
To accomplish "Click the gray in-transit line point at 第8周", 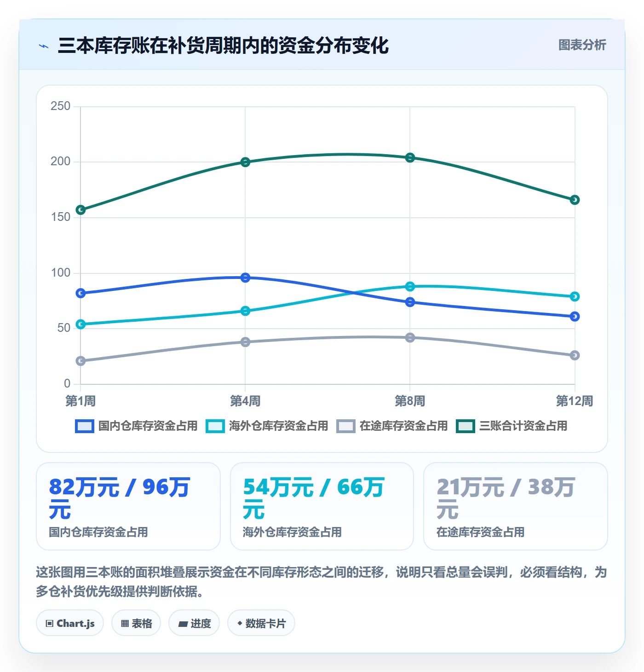I will pyautogui.click(x=410, y=338).
